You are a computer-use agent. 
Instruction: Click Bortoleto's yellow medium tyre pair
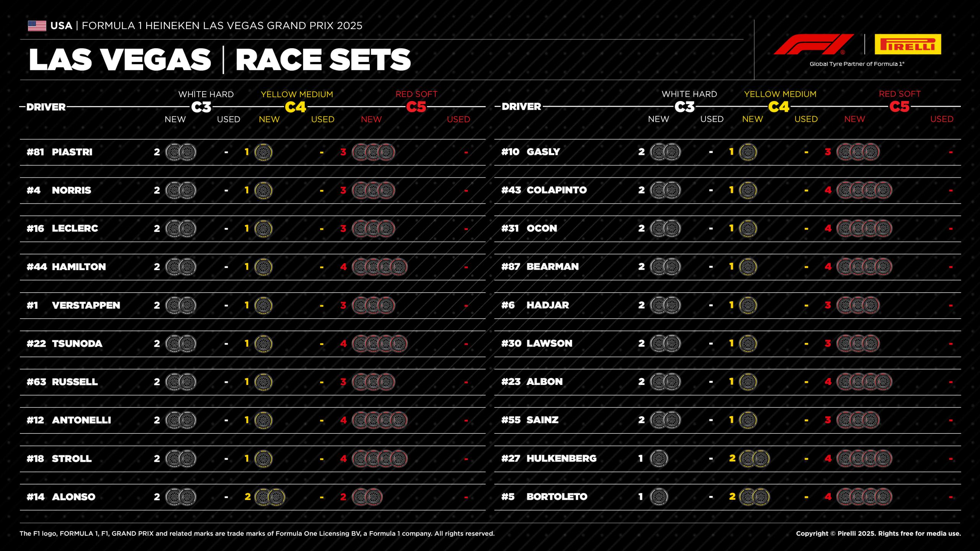point(754,497)
